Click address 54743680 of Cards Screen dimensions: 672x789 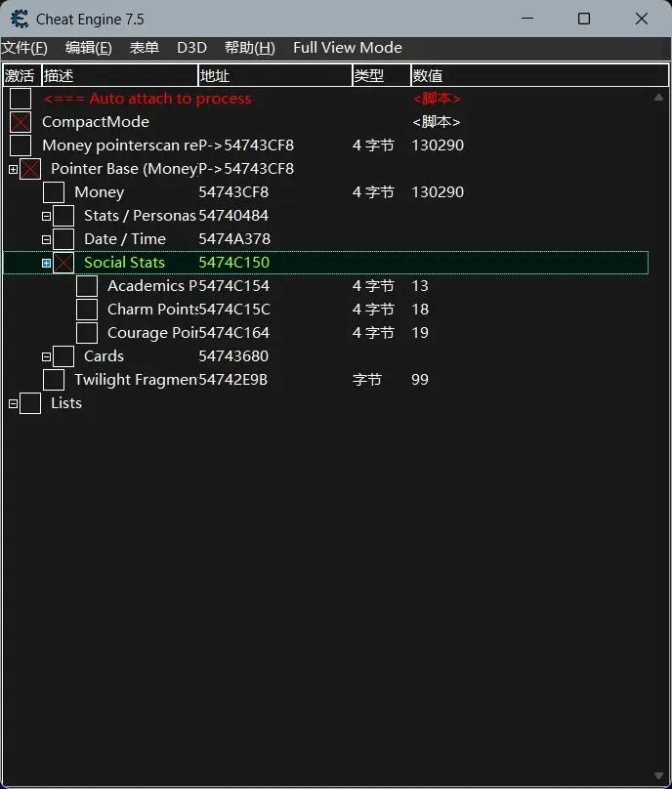tap(233, 356)
